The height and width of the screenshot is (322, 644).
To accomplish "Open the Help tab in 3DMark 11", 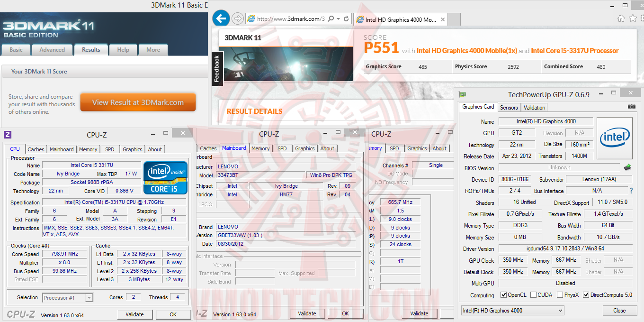I will pyautogui.click(x=123, y=50).
